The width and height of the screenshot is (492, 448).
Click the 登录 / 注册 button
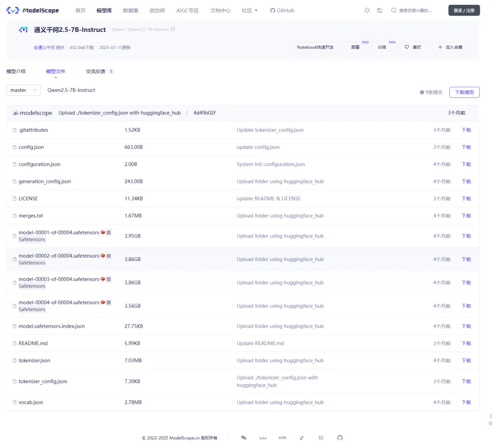point(464,10)
